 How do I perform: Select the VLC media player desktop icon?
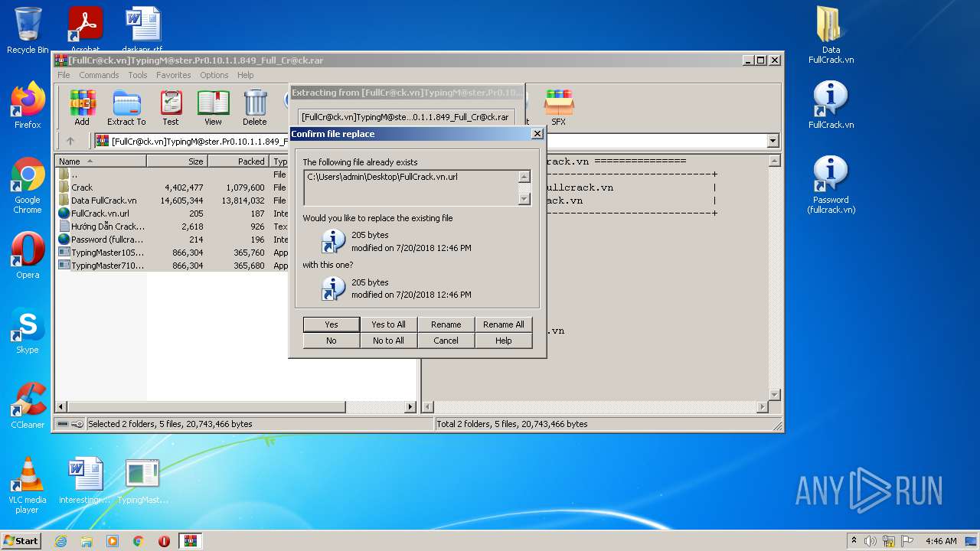click(x=28, y=485)
